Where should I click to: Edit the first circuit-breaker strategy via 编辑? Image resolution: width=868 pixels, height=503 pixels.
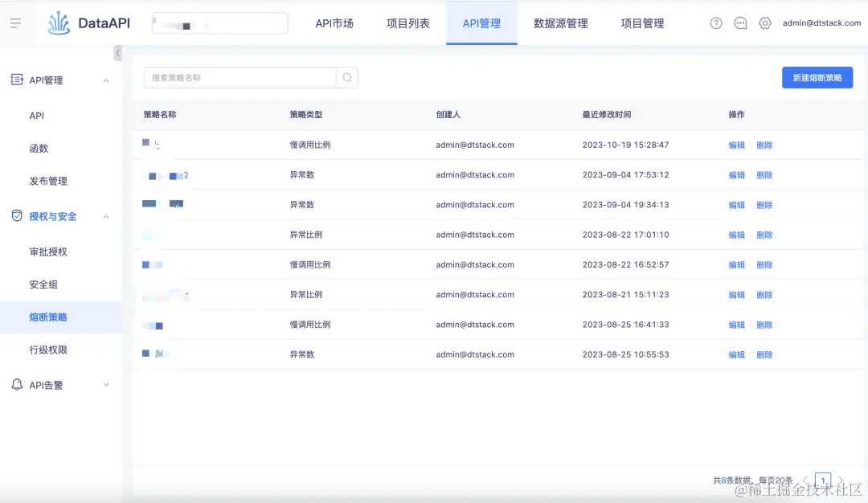click(736, 145)
